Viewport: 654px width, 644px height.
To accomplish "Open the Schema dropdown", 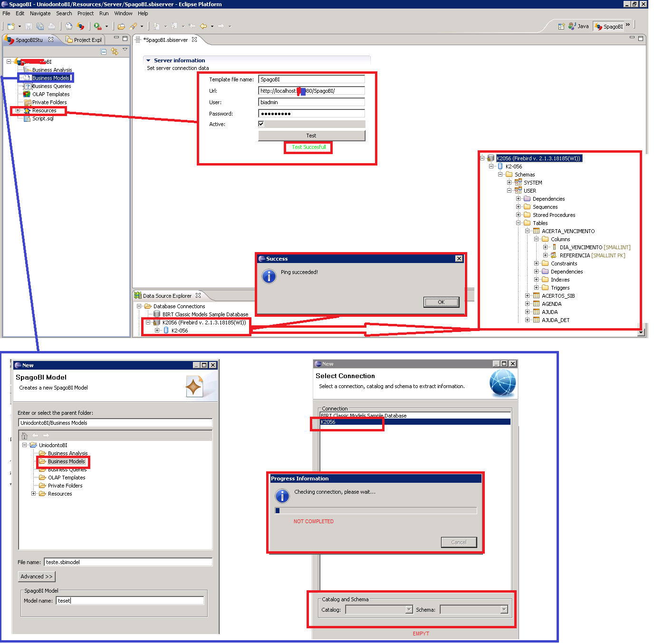I will coord(504,610).
